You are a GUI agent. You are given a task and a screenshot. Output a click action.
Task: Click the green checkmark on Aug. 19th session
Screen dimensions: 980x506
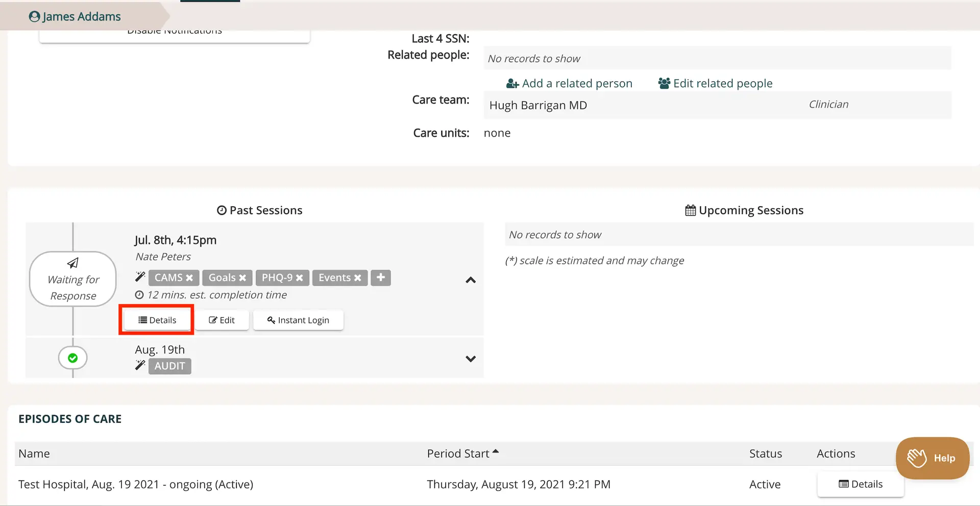72,358
